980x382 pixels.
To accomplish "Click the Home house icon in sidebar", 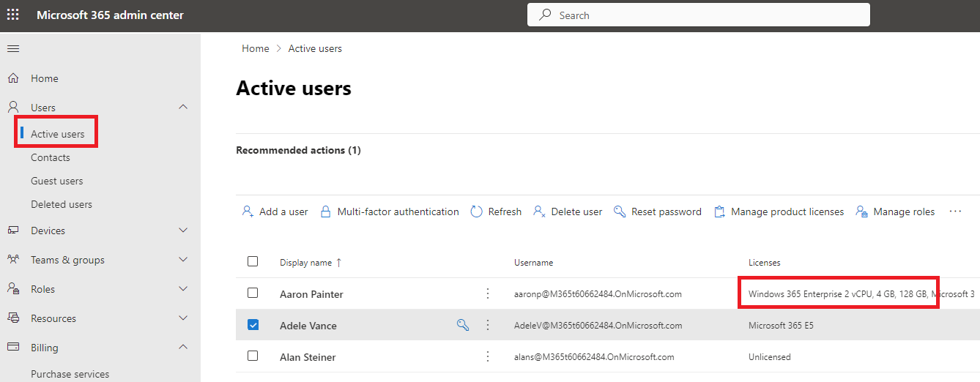I will (13, 78).
